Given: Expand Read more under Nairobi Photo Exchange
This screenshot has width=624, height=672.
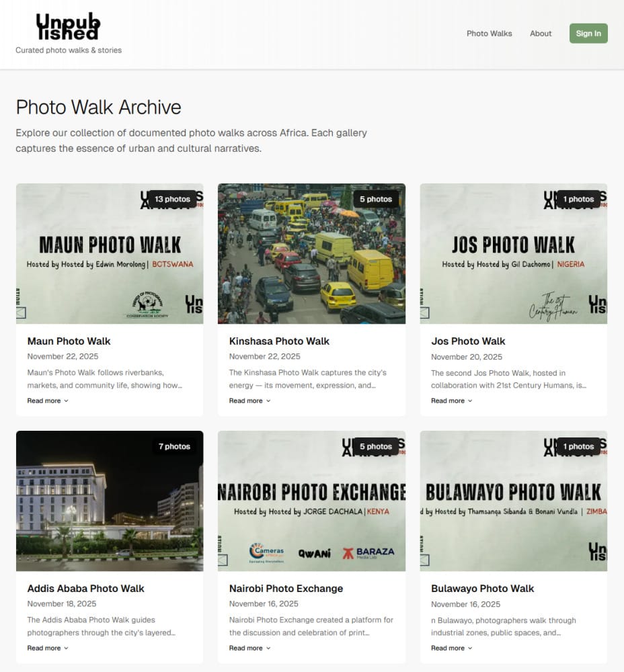Looking at the screenshot, I should click(249, 648).
